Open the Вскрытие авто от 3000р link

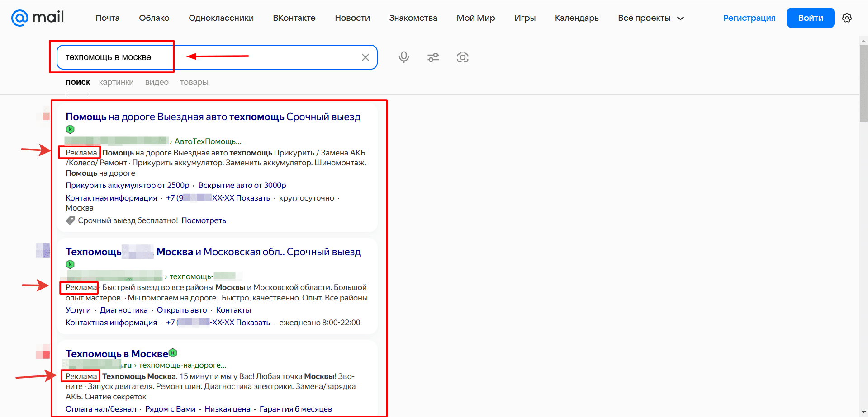[x=242, y=185]
